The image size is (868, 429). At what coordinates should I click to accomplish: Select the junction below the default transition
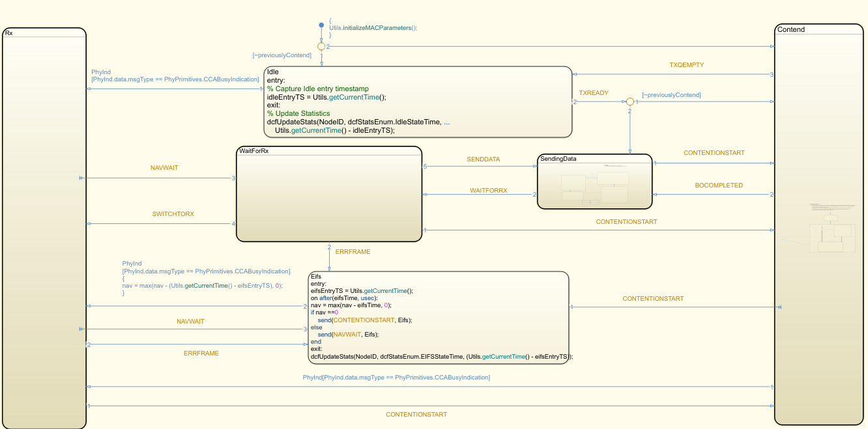[321, 47]
